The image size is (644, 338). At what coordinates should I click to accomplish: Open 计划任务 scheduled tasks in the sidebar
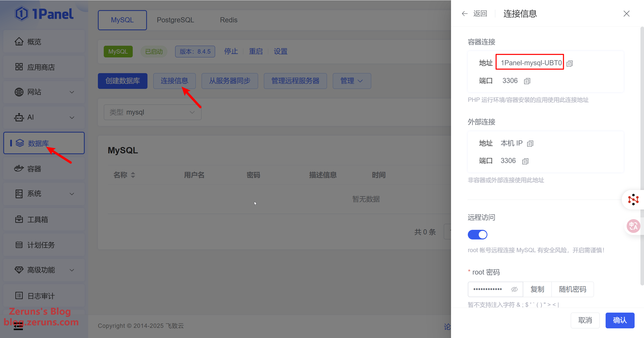[44, 245]
